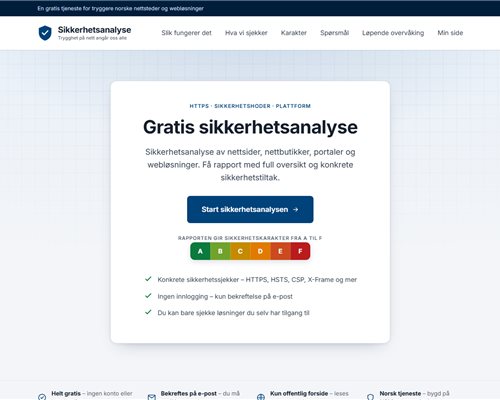
Task: Open the 'Slik fungerer det' menu item
Action: coord(186,33)
